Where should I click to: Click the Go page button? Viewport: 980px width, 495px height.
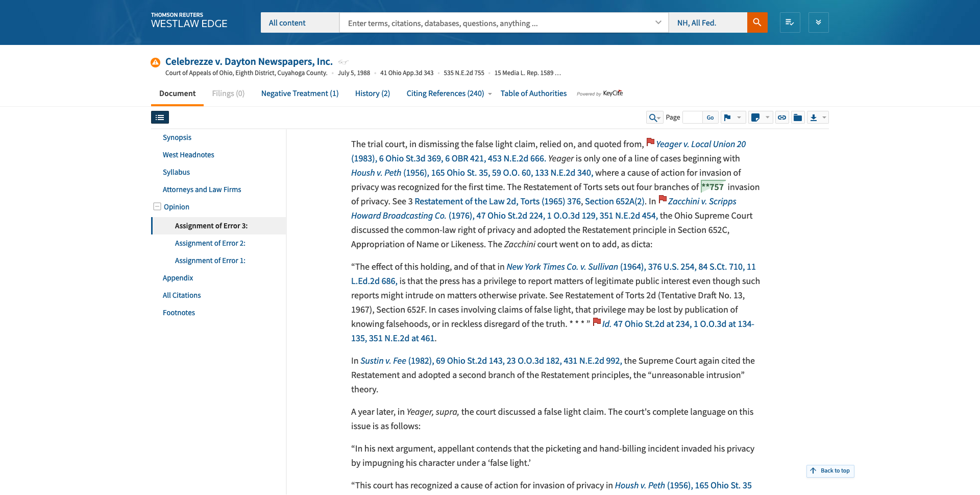[x=710, y=117]
